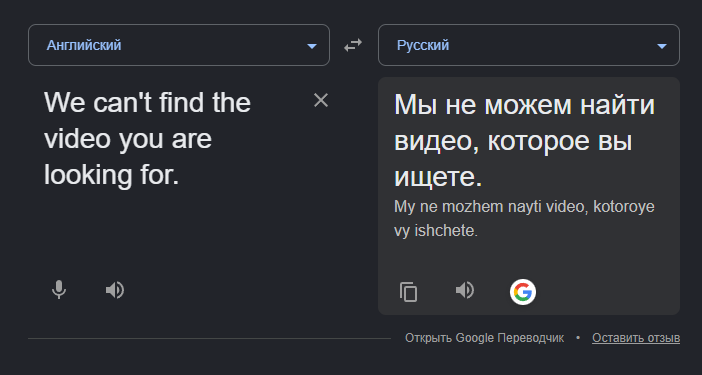Screen dimensions: 702x375
Task: Click the Оставить отзыв feedback link
Action: 636,338
